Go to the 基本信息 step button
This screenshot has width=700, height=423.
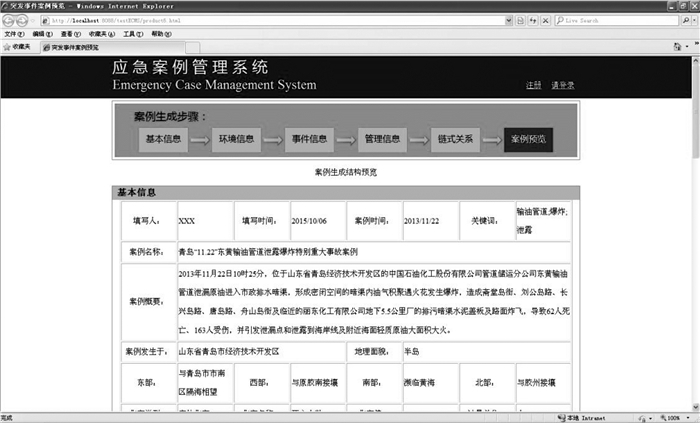(163, 139)
